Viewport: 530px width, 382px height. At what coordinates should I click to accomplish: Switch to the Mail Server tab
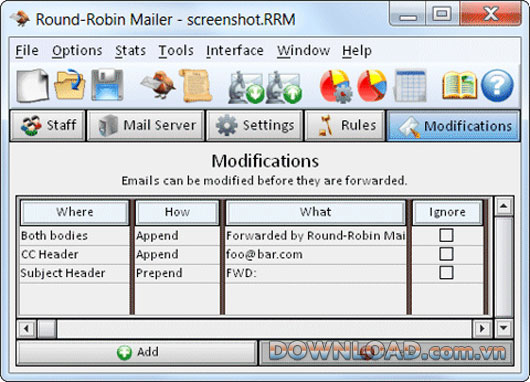click(x=146, y=125)
